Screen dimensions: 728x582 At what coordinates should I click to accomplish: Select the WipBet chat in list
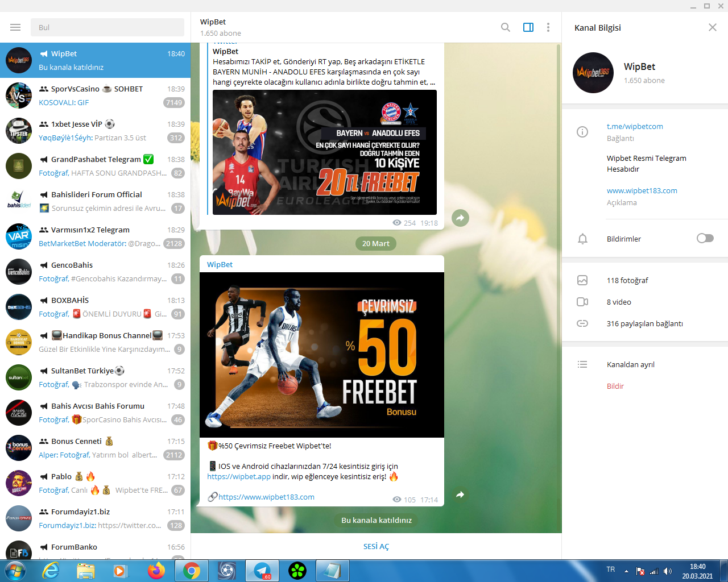(x=95, y=60)
